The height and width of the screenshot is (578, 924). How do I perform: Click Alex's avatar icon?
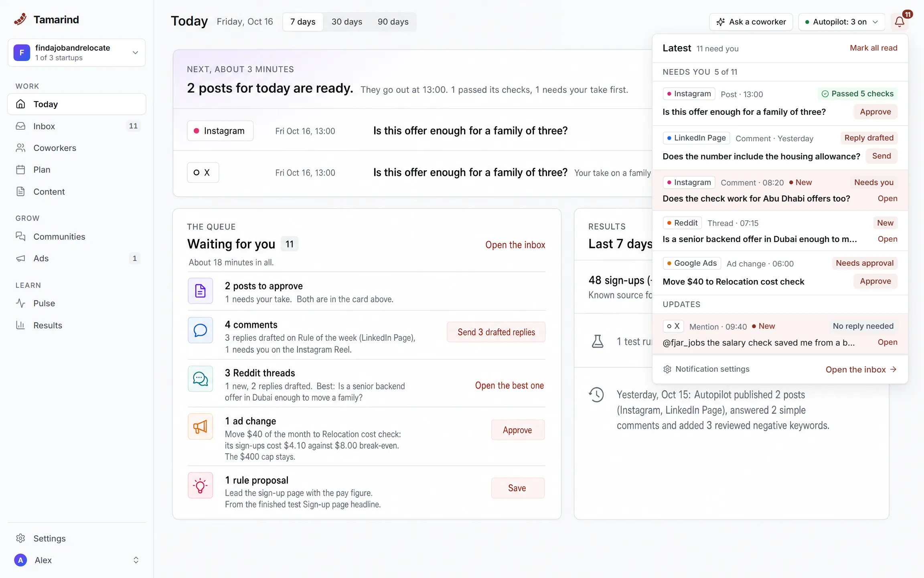[20, 560]
